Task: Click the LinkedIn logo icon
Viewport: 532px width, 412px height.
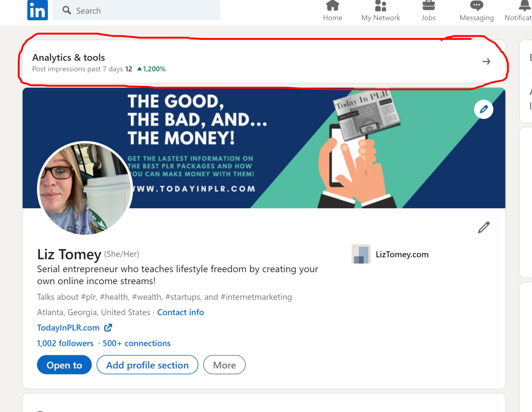Action: [x=37, y=10]
